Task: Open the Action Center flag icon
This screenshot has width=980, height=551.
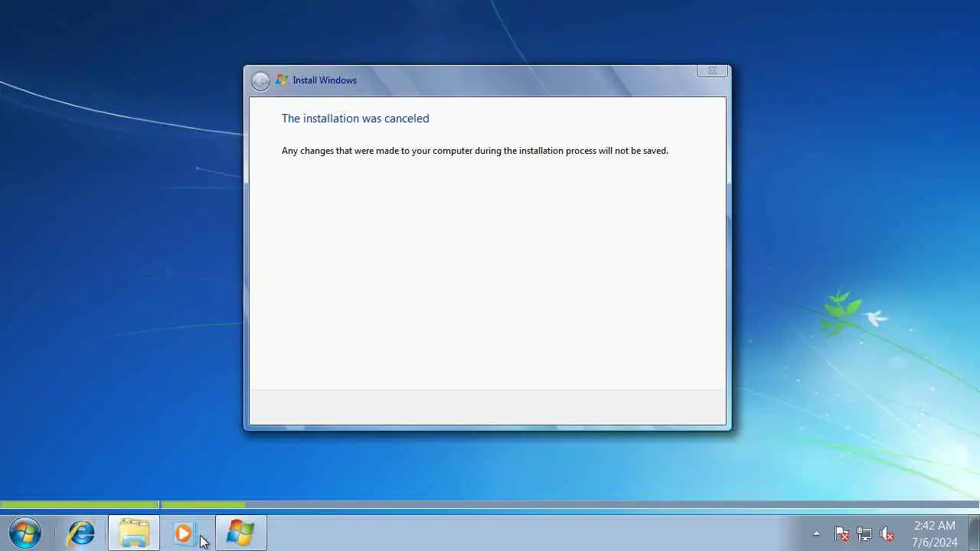Action: tap(841, 533)
